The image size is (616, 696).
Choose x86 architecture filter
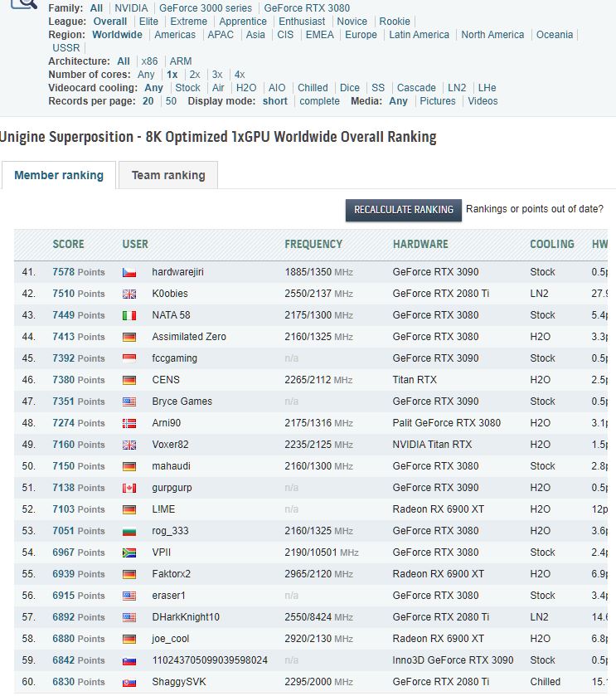click(x=149, y=61)
